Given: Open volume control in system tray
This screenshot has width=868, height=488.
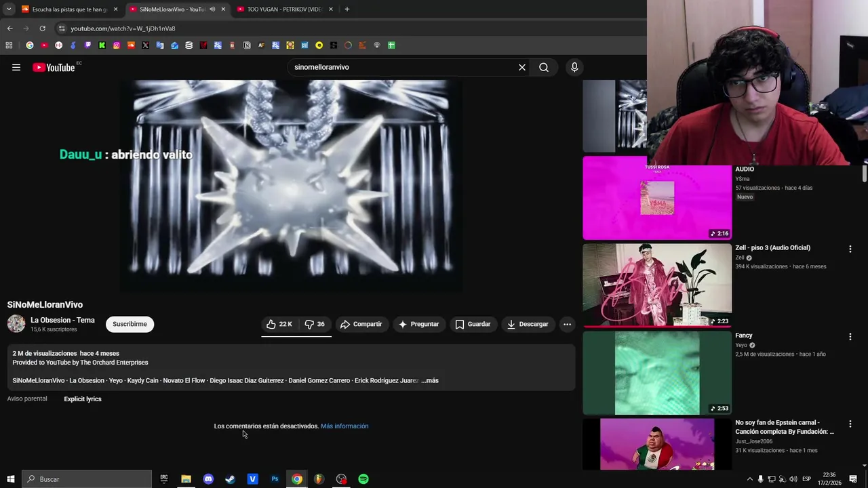Looking at the screenshot, I should point(793,479).
